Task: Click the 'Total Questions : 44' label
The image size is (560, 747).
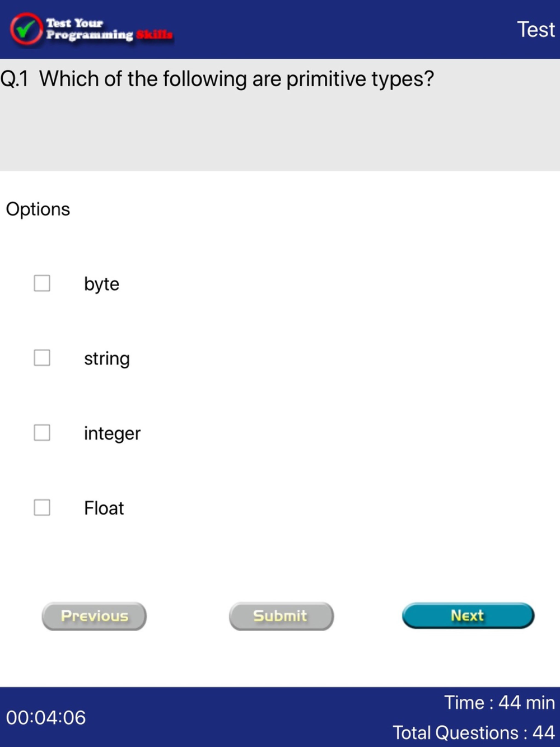Action: 473,732
